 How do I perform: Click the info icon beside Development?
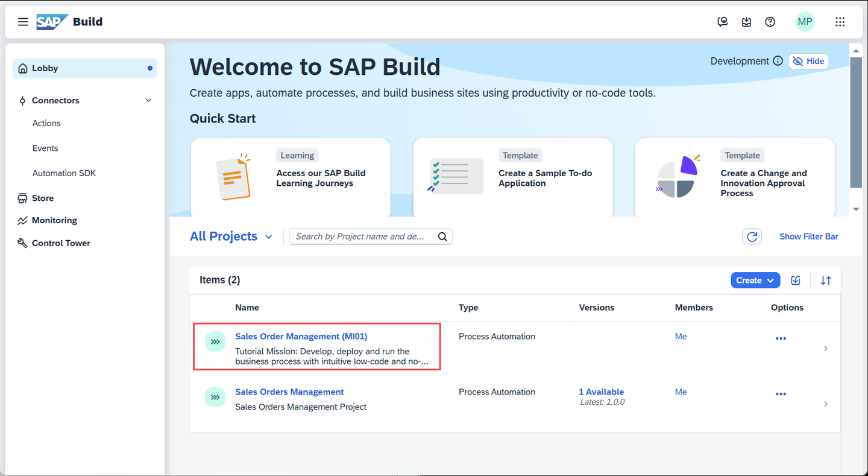(778, 61)
